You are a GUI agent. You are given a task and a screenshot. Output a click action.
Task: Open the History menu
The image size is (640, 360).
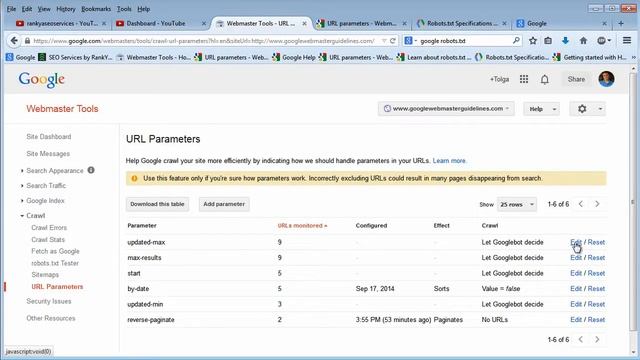click(66, 9)
